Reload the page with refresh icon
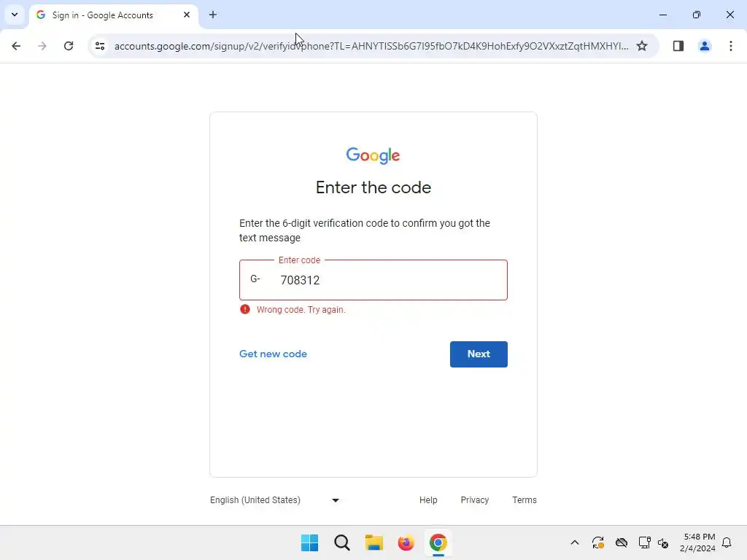747x560 pixels. tap(69, 46)
